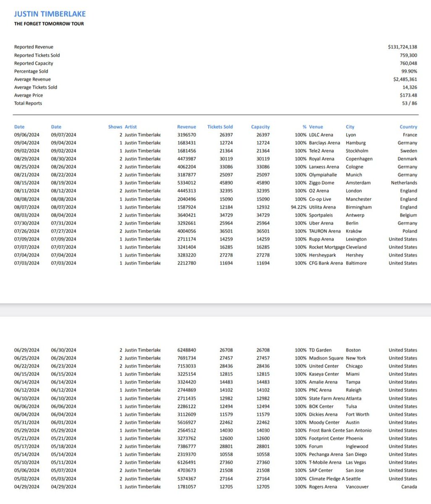Click the Country column header
Viewport: 431px width, 504px height.
408,127
